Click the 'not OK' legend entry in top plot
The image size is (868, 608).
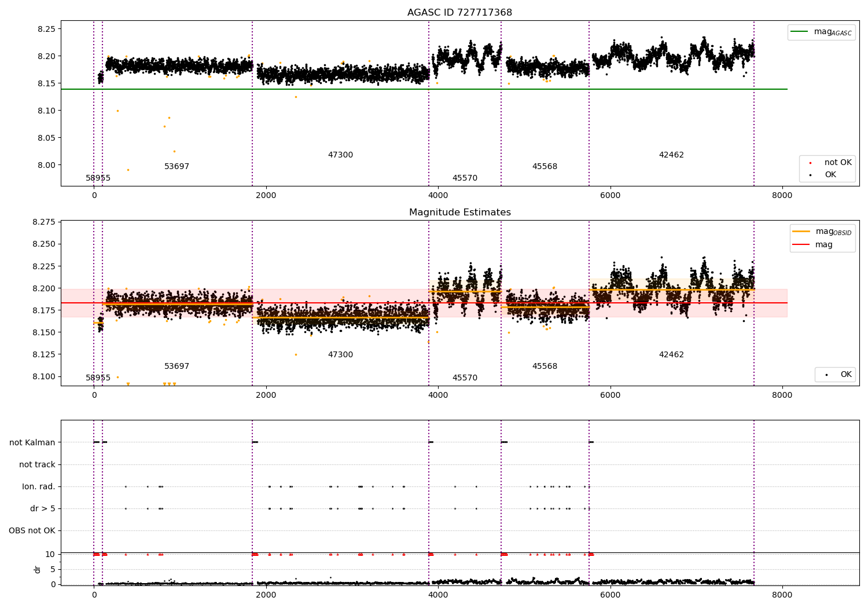click(x=830, y=163)
